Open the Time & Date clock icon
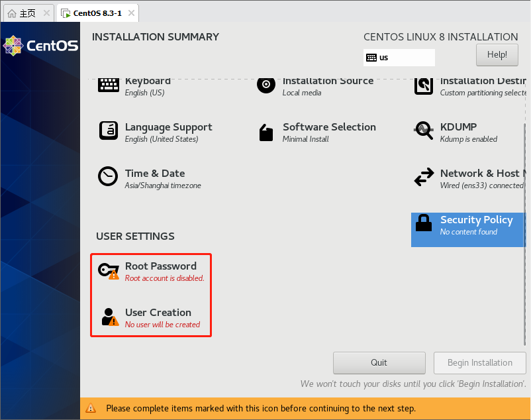Image resolution: width=531 pixels, height=420 pixels. 108,176
